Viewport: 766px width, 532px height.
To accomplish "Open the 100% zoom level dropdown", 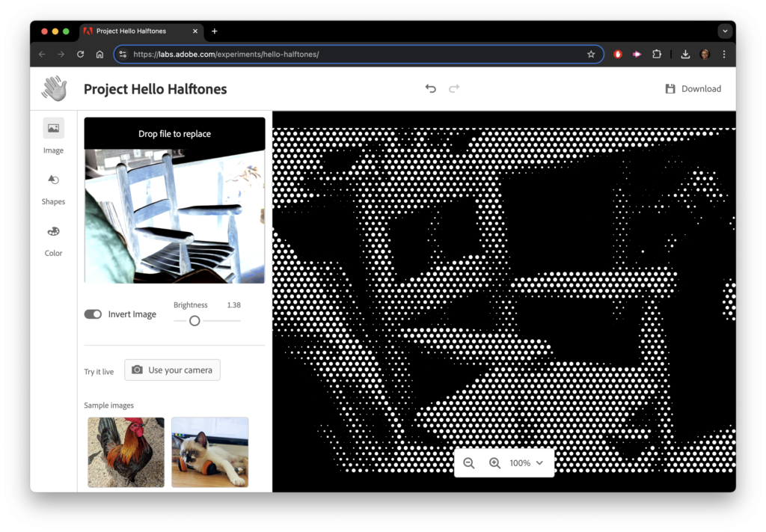I will [x=526, y=462].
